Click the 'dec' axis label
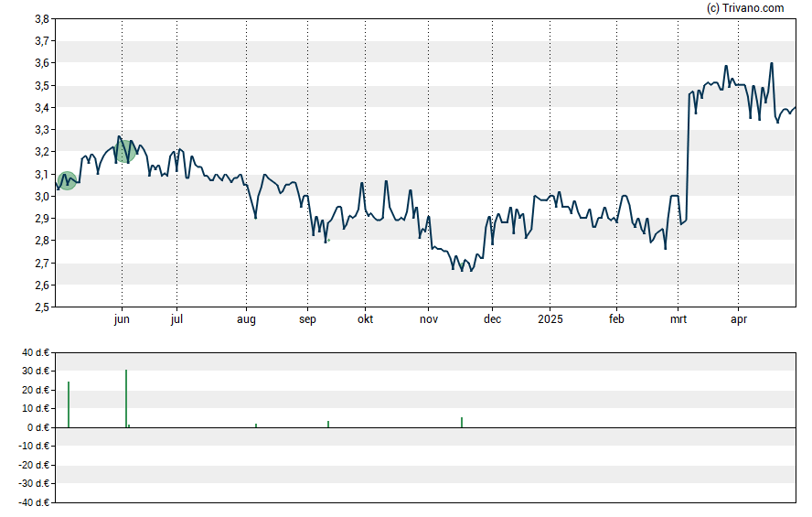Image resolution: width=812 pixels, height=517 pixels. [493, 319]
